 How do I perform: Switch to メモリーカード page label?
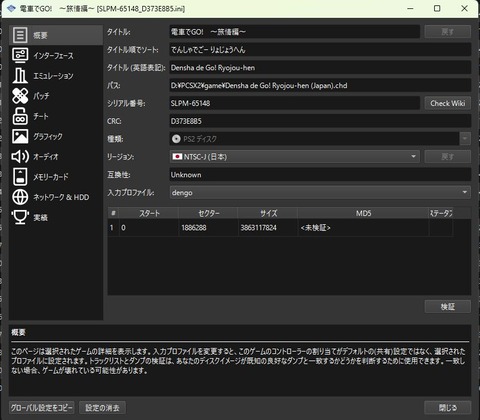51,177
